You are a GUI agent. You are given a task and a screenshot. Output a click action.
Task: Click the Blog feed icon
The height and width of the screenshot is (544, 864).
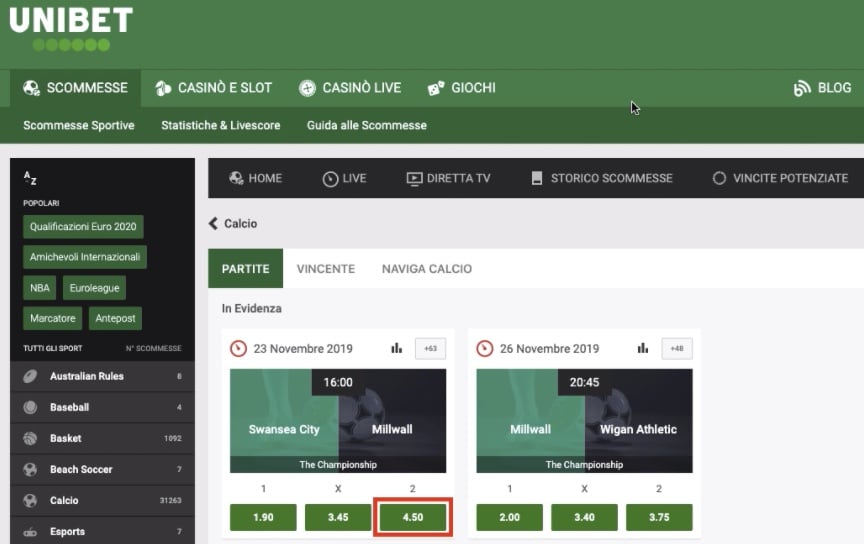(801, 88)
